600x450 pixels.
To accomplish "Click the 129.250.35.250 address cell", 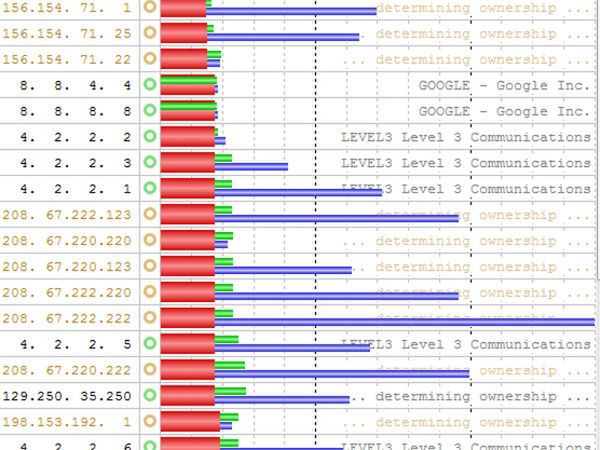I will click(x=67, y=396).
